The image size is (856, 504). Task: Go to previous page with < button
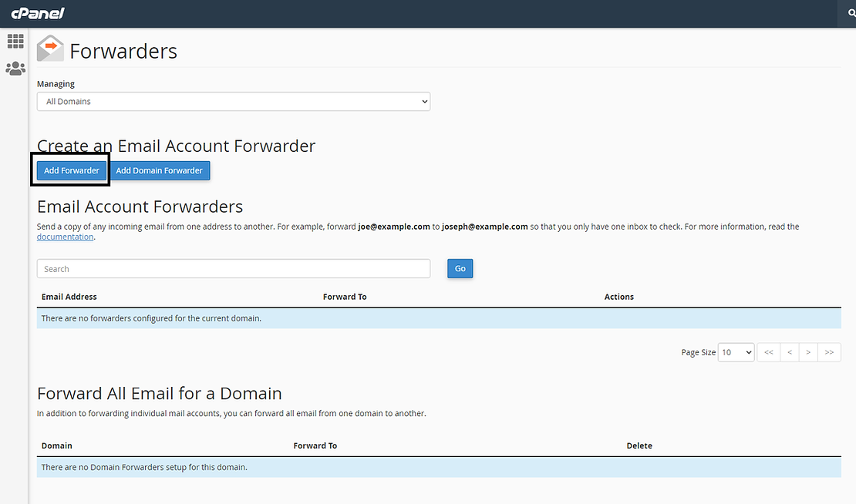(x=789, y=352)
